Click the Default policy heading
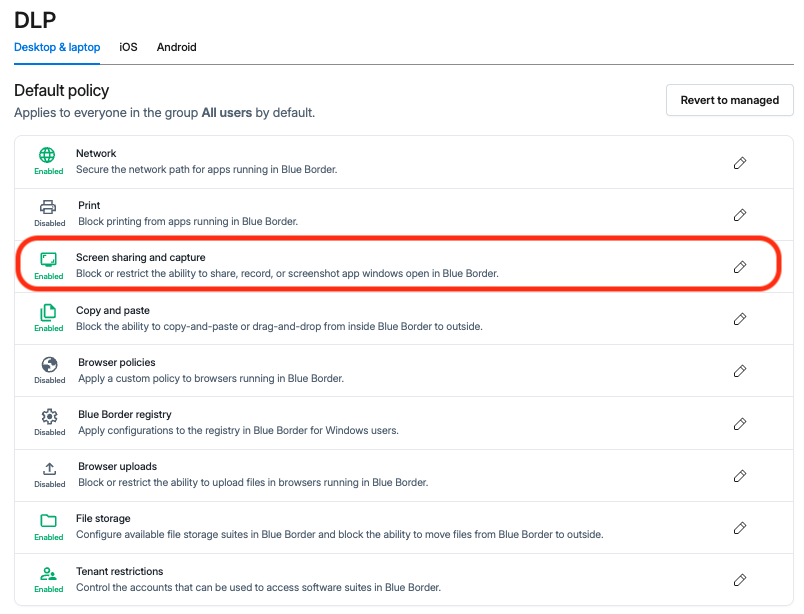Image resolution: width=804 pixels, height=614 pixels. coord(62,90)
